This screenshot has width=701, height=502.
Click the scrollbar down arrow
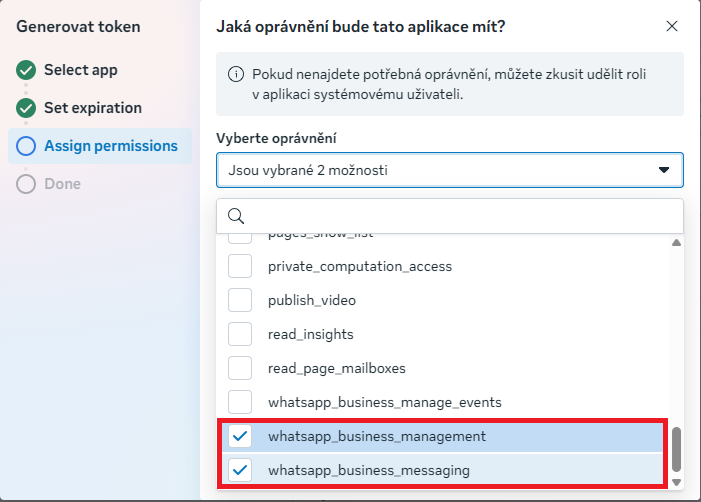point(676,482)
